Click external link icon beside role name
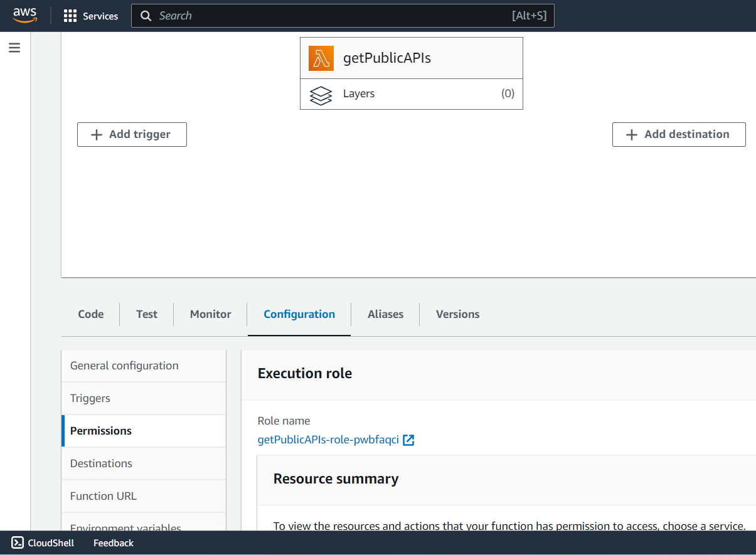This screenshot has height=555, width=756. coord(408,440)
